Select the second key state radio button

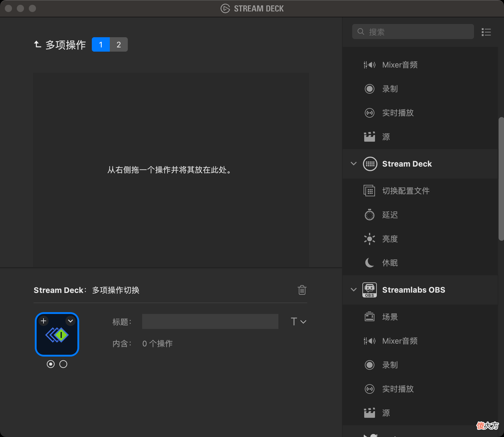click(63, 364)
